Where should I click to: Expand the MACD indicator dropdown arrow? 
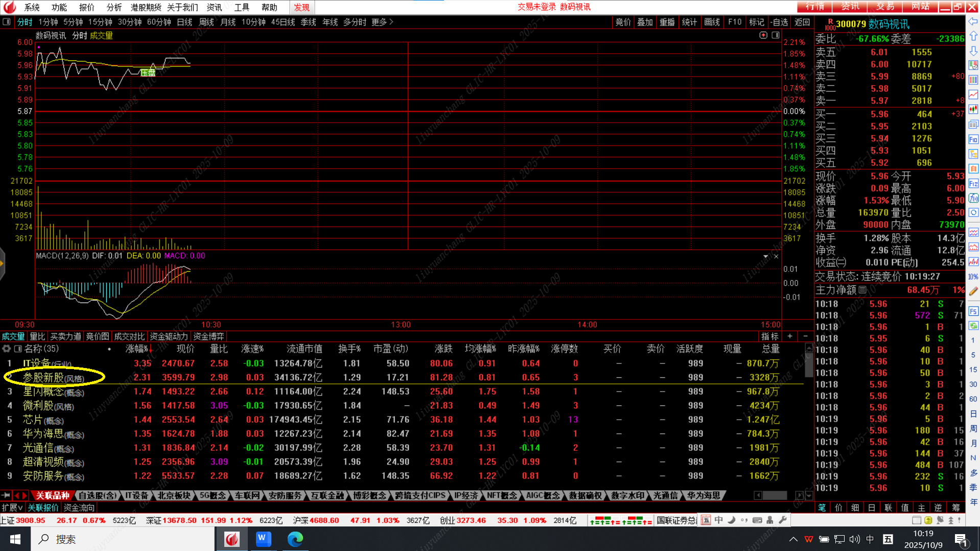coord(765,256)
